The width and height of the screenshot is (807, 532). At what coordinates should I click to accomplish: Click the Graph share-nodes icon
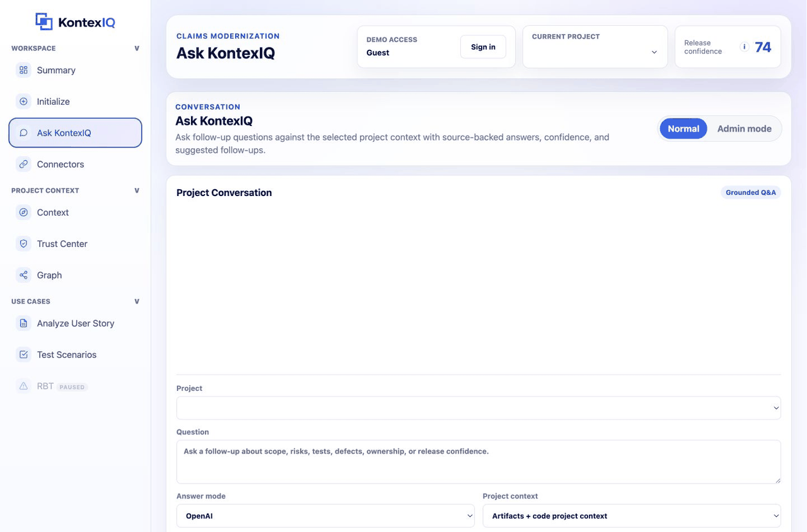(x=23, y=275)
